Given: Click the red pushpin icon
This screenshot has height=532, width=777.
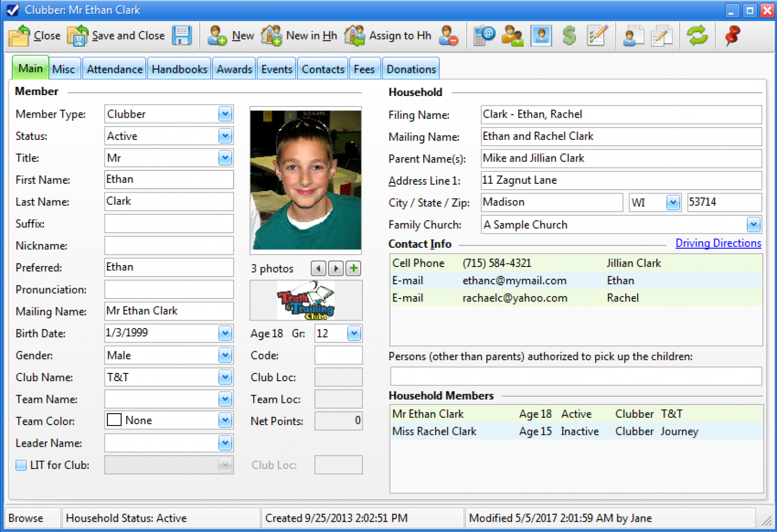Looking at the screenshot, I should point(732,35).
